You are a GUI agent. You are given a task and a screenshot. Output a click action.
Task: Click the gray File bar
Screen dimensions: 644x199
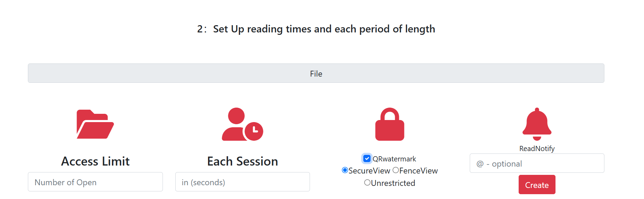[316, 73]
